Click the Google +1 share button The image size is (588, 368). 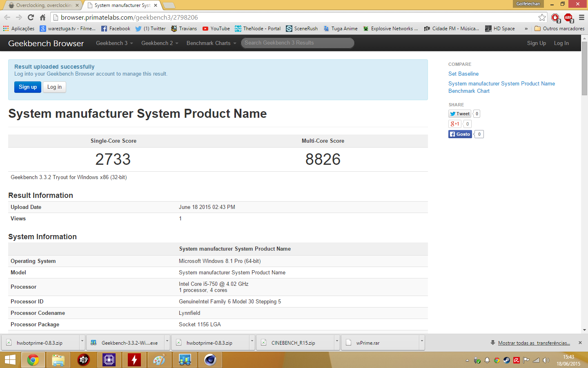455,124
